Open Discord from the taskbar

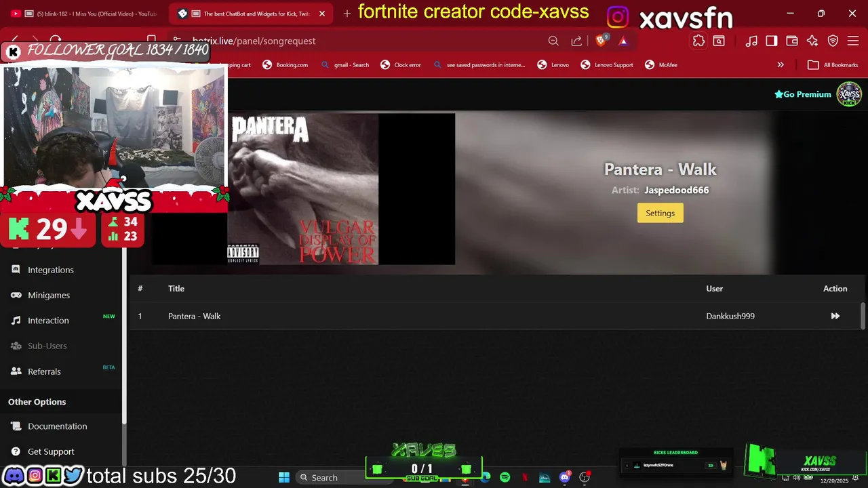pos(564,477)
